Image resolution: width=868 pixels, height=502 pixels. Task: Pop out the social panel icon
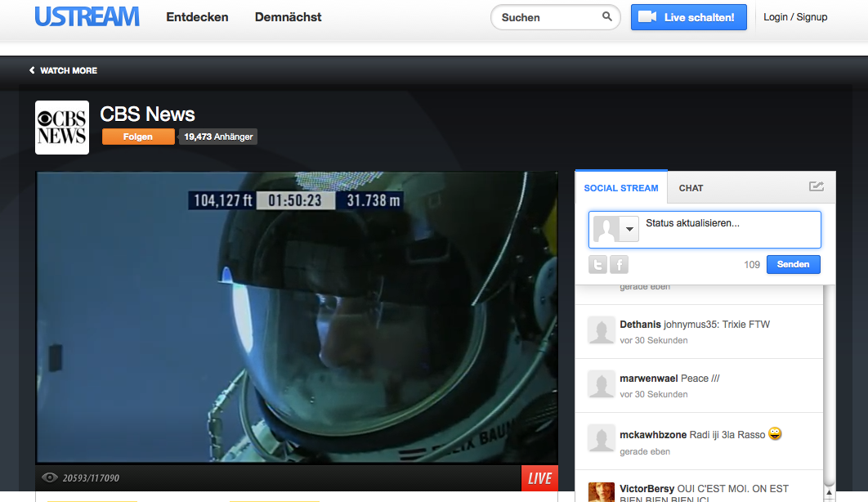816,186
